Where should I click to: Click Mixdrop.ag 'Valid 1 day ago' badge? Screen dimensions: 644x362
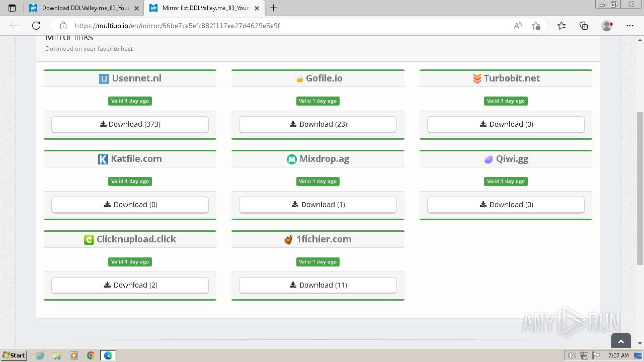tap(317, 182)
